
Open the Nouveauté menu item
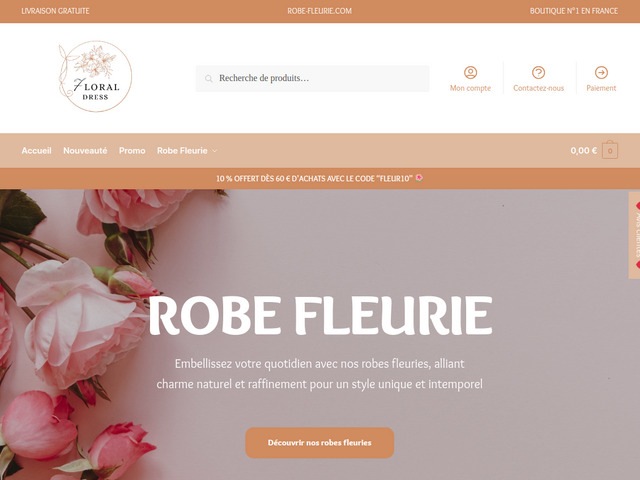coord(85,151)
